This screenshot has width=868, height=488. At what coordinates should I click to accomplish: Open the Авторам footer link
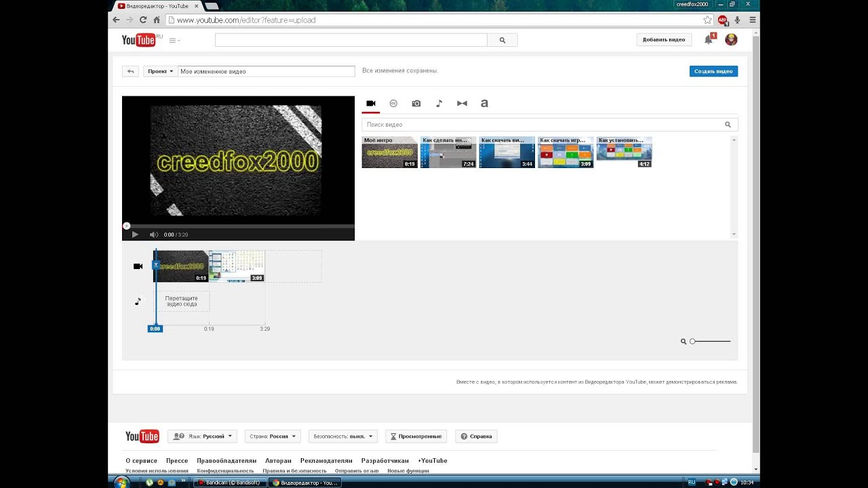pos(278,461)
